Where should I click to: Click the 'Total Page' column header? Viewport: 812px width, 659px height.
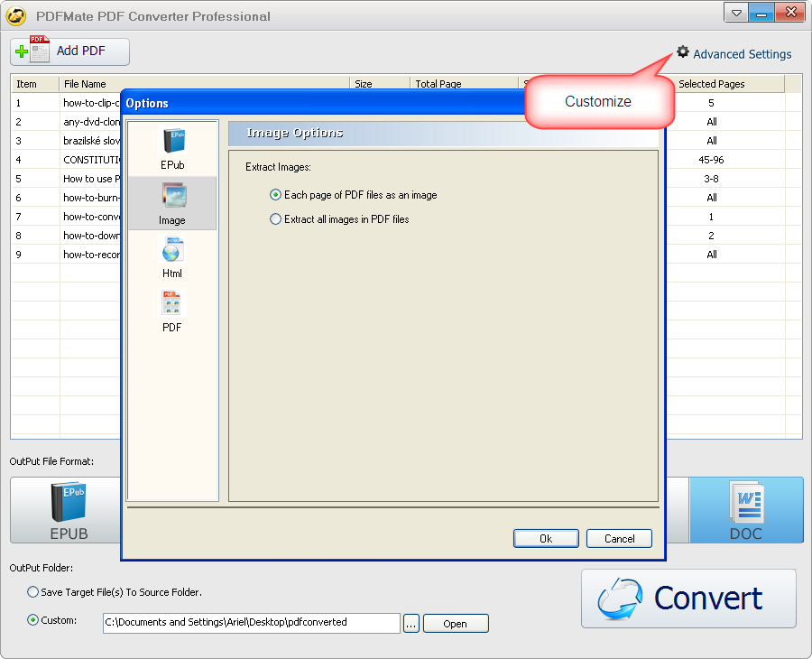coord(464,84)
